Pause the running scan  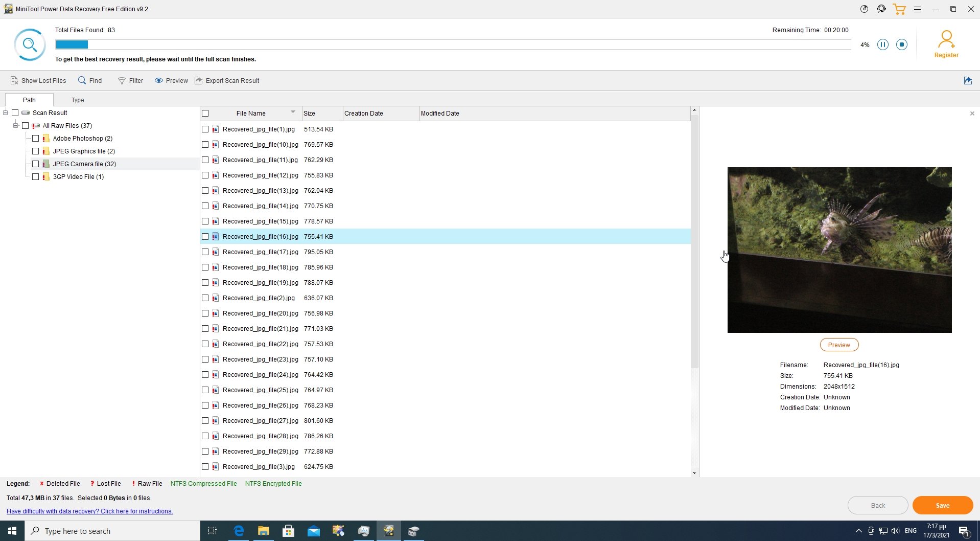click(x=882, y=45)
